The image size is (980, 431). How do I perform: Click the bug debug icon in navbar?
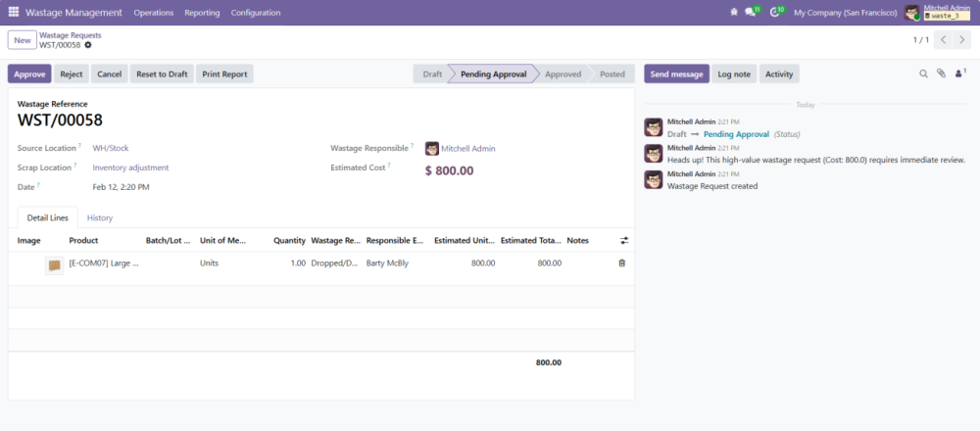point(734,13)
